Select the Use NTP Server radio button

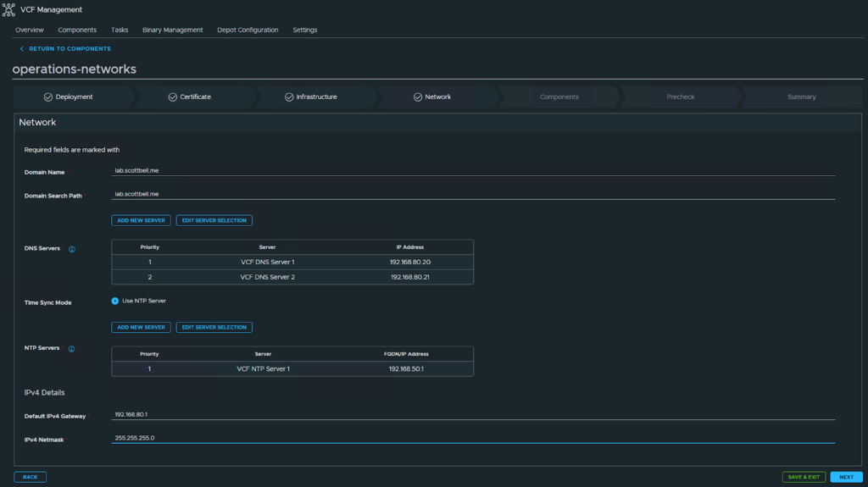(x=115, y=301)
